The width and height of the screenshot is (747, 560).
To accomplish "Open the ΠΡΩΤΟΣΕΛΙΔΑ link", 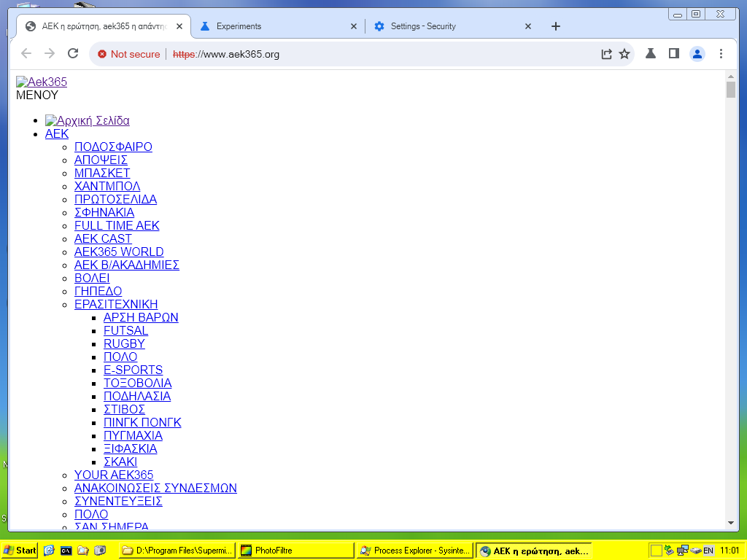I will [x=116, y=199].
